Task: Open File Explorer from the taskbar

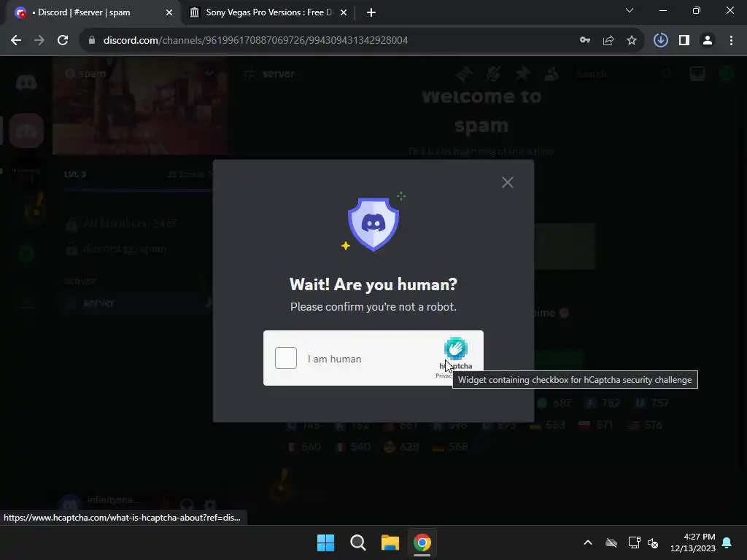Action: click(390, 542)
